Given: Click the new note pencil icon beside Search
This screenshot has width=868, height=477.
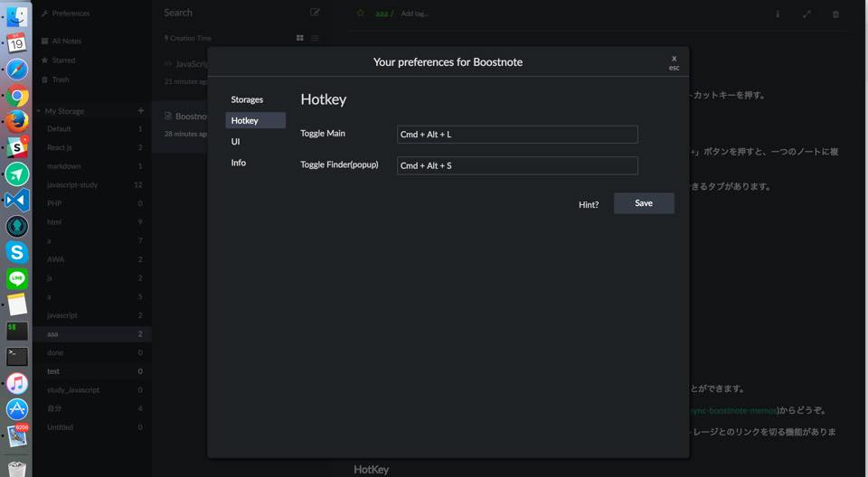Looking at the screenshot, I should click(315, 12).
